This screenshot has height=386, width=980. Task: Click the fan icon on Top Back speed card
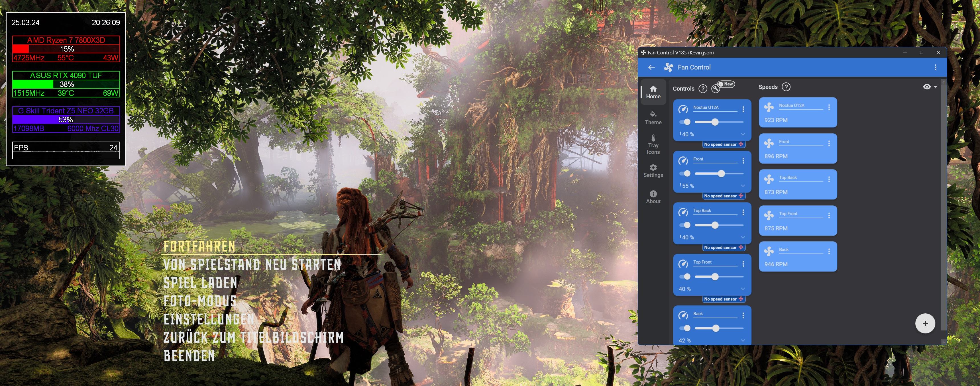click(769, 179)
